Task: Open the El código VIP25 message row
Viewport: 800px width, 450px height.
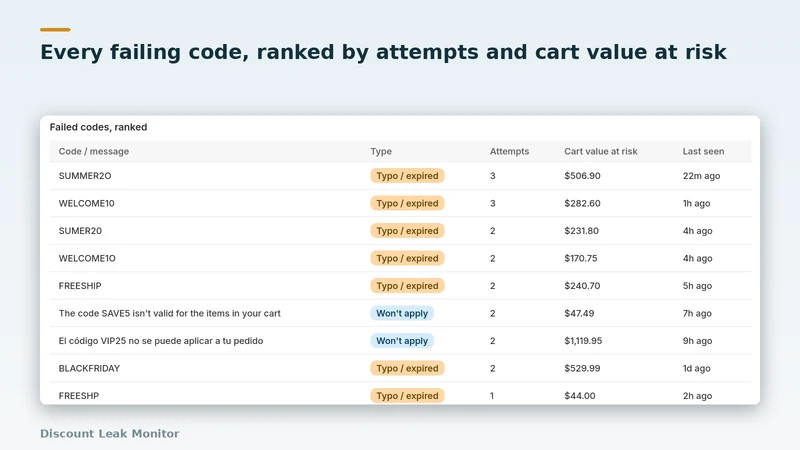Action: 401,341
